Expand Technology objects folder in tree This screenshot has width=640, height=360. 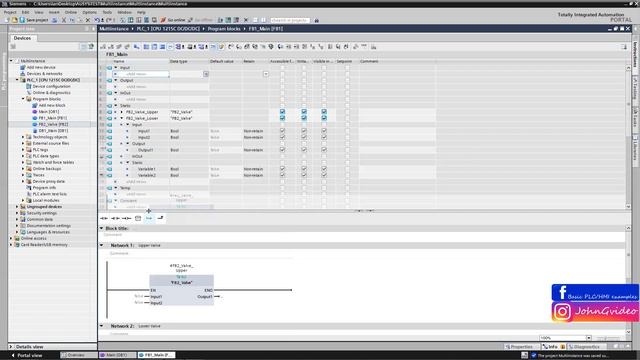(x=23, y=137)
